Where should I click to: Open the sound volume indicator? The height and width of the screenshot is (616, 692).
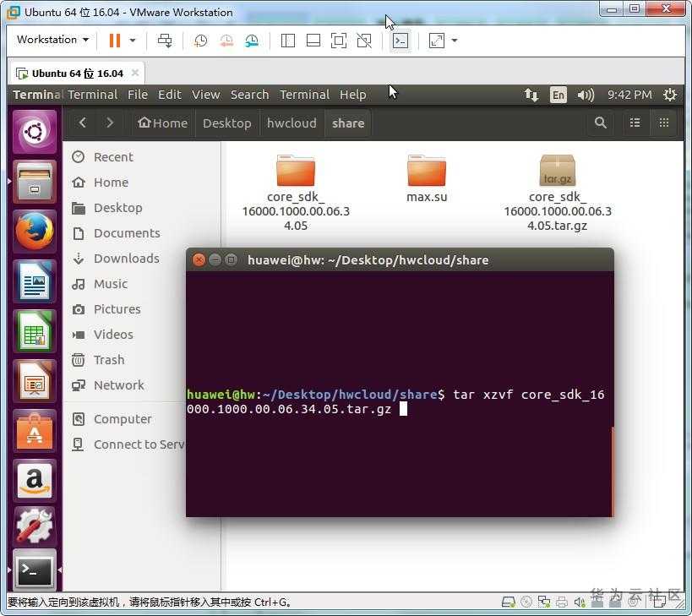[586, 95]
